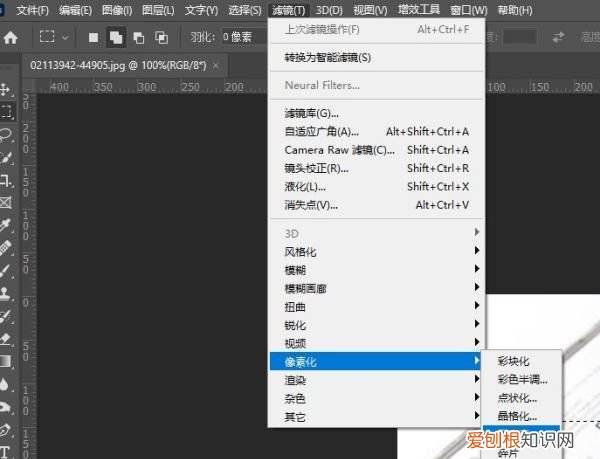Select the Gradient tool
600x459 pixels.
click(6, 361)
